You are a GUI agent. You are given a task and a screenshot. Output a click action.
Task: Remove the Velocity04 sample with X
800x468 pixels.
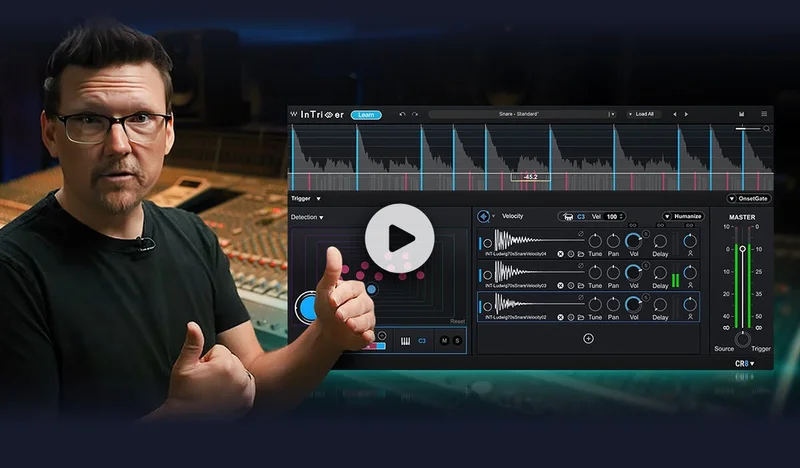(560, 254)
